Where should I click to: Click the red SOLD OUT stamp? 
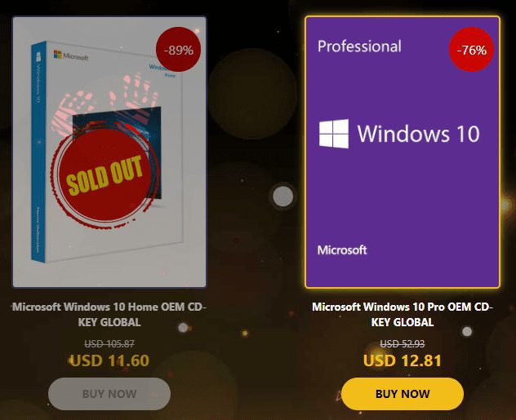click(x=105, y=175)
